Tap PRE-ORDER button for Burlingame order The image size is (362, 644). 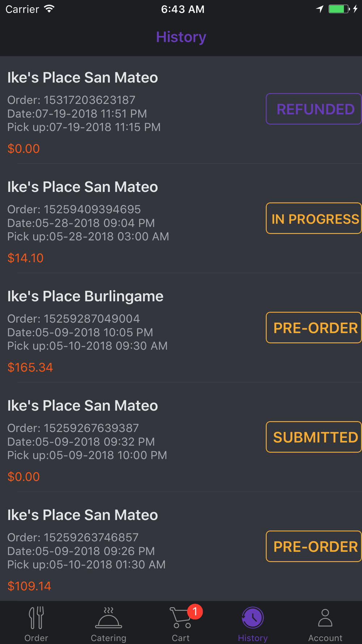point(314,328)
